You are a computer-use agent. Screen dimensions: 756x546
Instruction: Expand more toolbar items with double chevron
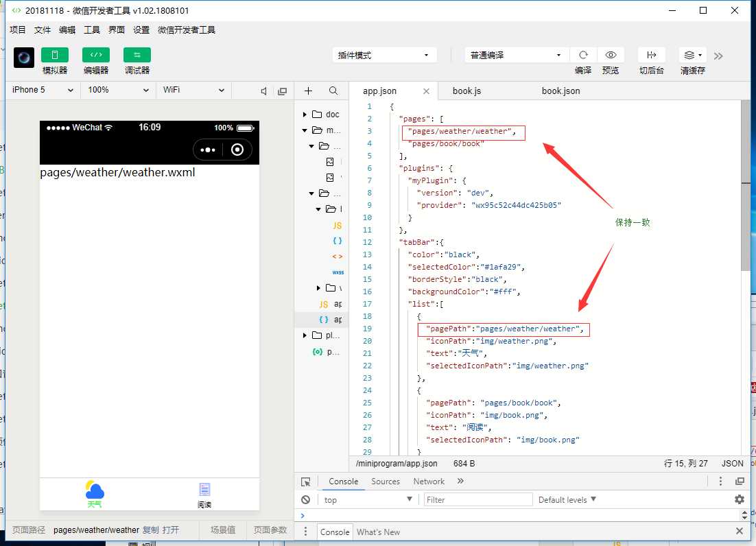(718, 56)
